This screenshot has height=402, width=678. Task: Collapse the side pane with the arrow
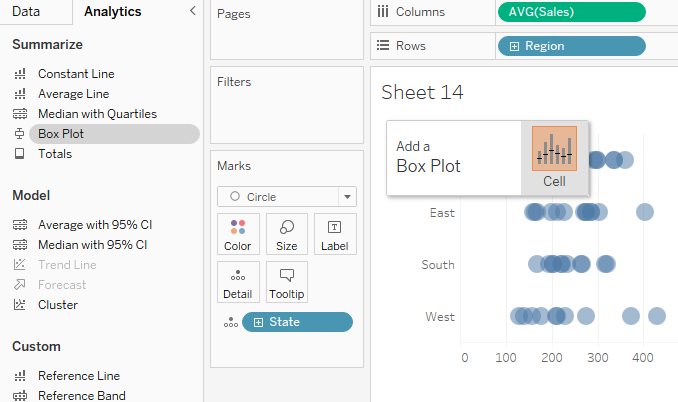tap(192, 11)
